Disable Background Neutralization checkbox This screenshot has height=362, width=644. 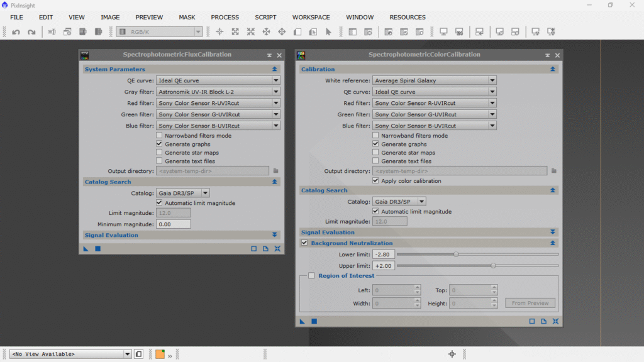coord(304,243)
